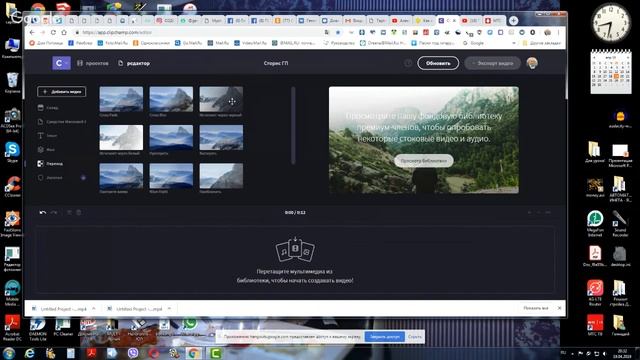Open the Background section in the sidebar

tap(47, 150)
